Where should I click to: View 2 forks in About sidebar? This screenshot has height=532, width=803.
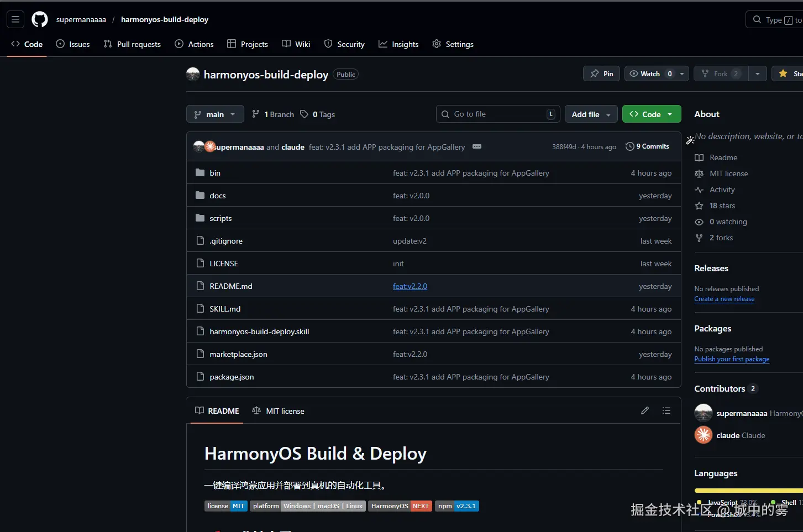pyautogui.click(x=714, y=238)
